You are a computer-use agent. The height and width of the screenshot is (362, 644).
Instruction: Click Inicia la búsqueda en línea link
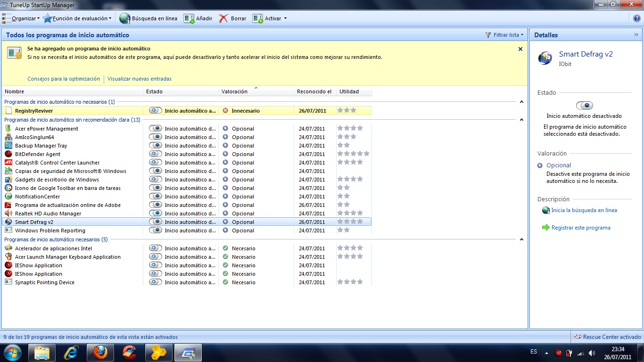click(x=584, y=210)
